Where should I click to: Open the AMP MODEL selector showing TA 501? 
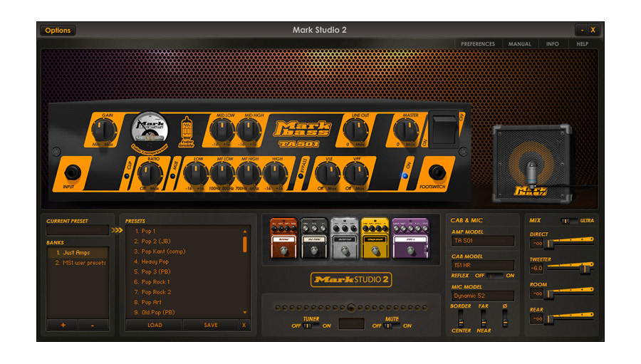pos(482,241)
